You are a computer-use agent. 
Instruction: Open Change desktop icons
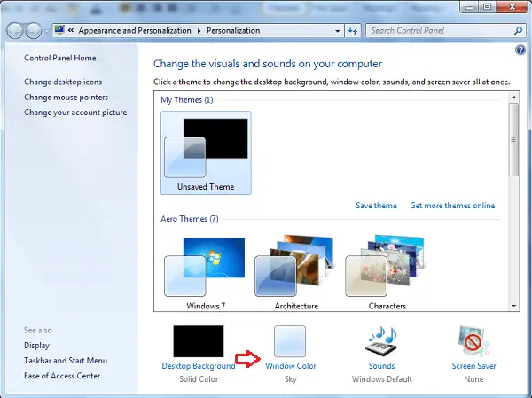(x=63, y=82)
